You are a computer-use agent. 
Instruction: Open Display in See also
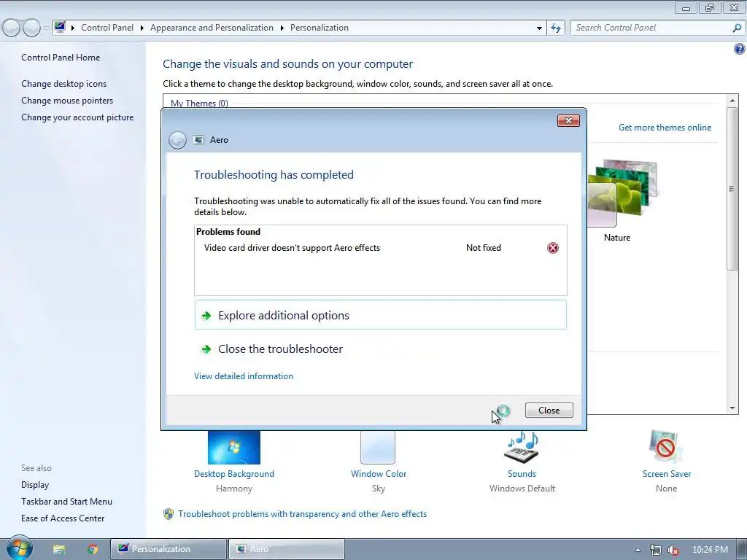tap(35, 485)
